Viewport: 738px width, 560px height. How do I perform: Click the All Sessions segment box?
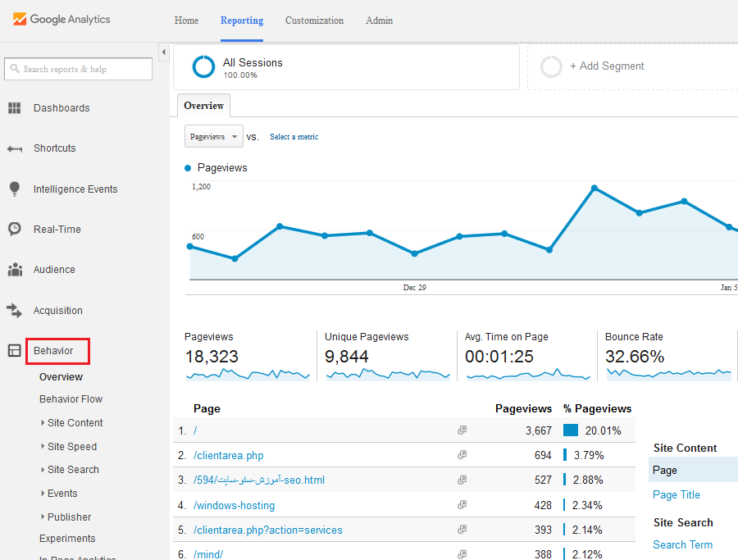pyautogui.click(x=346, y=67)
